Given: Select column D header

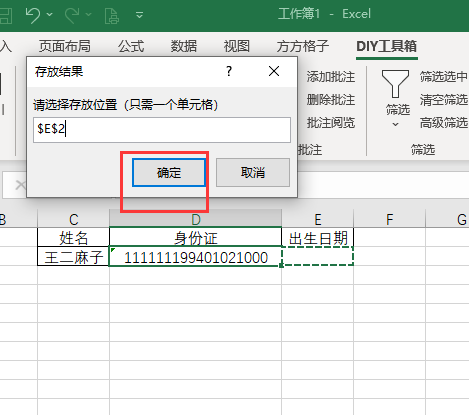Looking at the screenshot, I should point(196,219).
